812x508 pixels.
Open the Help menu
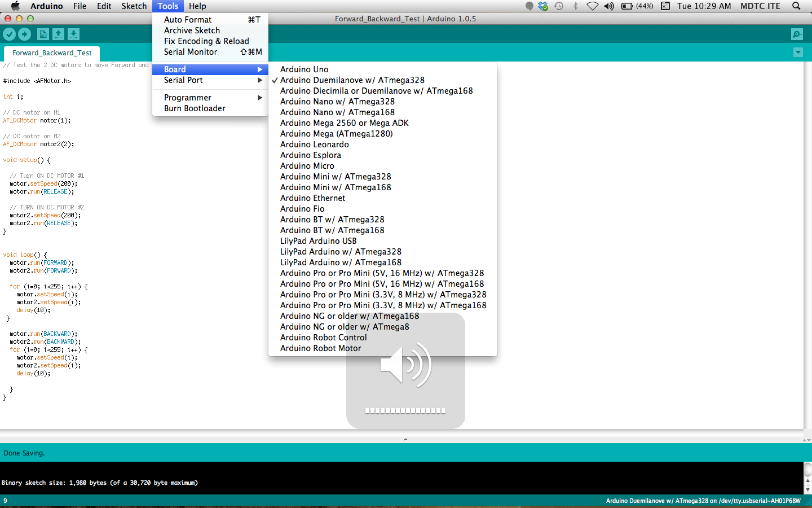tap(197, 6)
